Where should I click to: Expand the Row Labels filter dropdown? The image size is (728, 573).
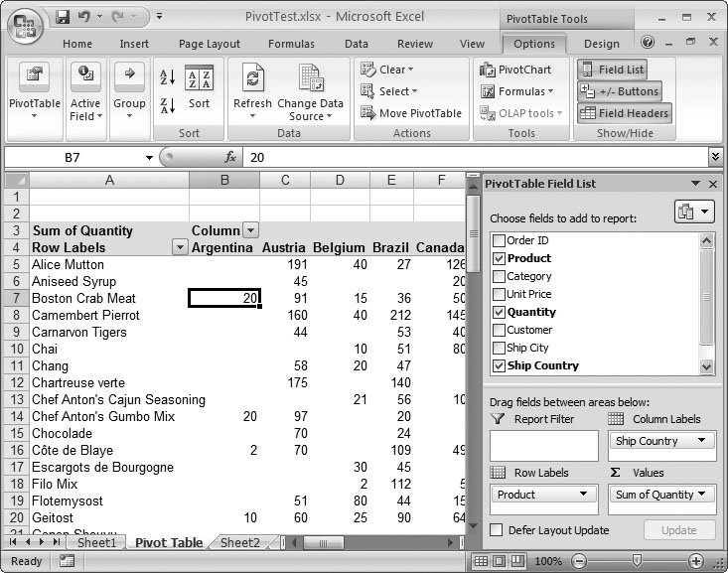[180, 248]
